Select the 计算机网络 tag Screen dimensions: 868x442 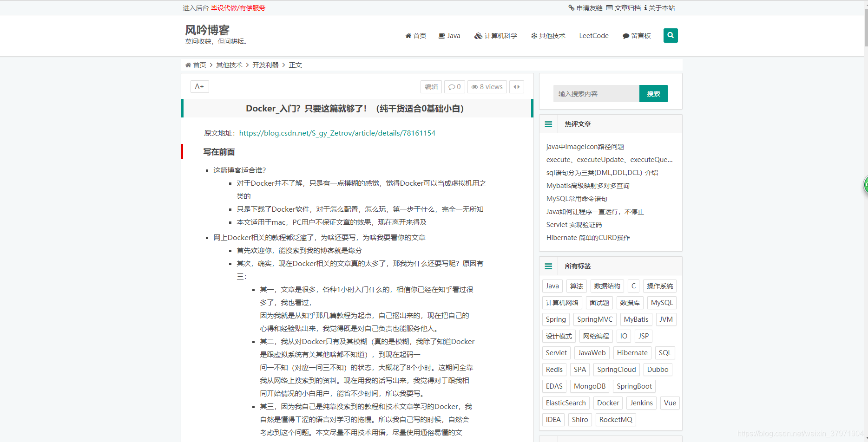tap(562, 303)
